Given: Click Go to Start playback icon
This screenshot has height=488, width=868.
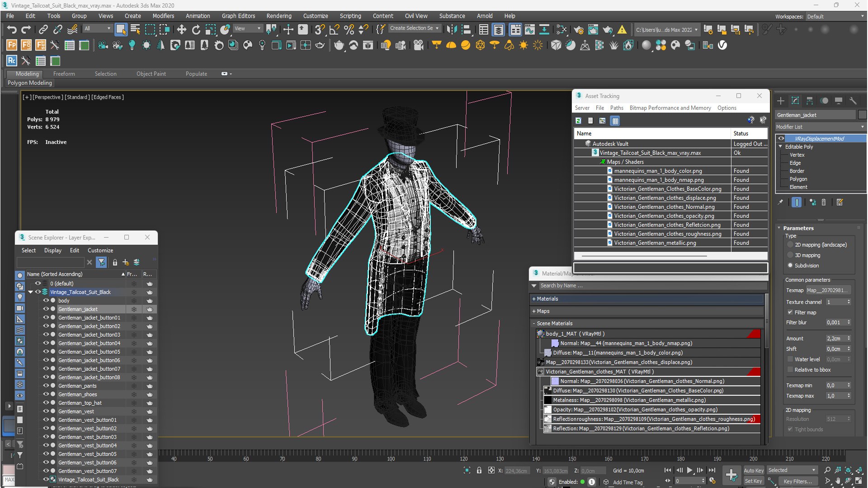Looking at the screenshot, I should (x=668, y=470).
